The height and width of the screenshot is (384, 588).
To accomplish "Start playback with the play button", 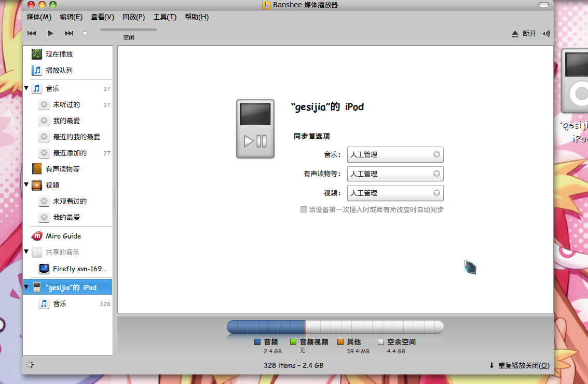I will coord(50,33).
